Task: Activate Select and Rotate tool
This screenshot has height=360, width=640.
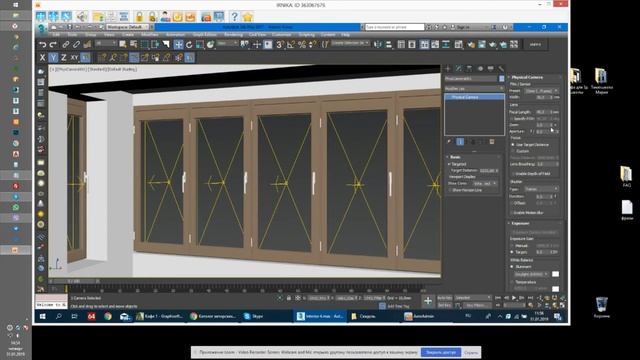Action: point(189,44)
